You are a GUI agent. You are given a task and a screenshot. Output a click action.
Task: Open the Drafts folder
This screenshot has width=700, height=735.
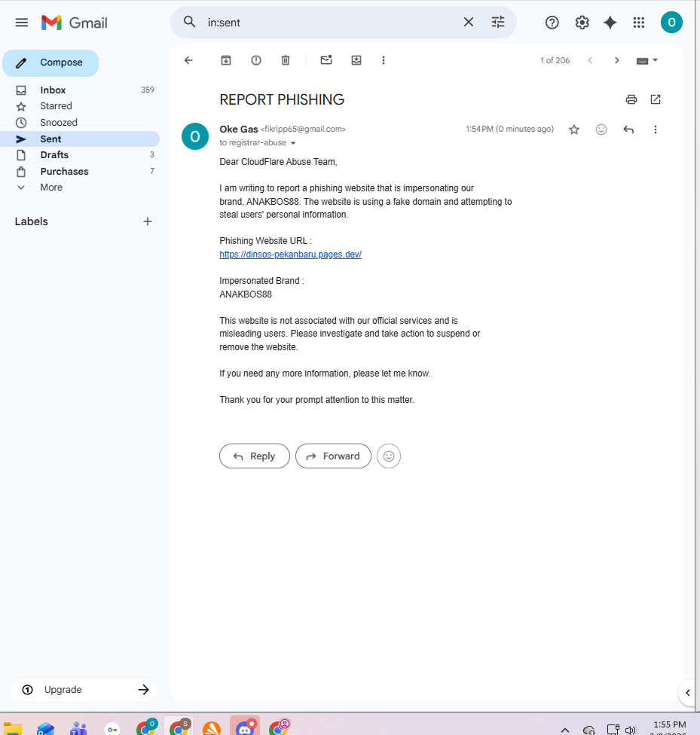pyautogui.click(x=80, y=154)
